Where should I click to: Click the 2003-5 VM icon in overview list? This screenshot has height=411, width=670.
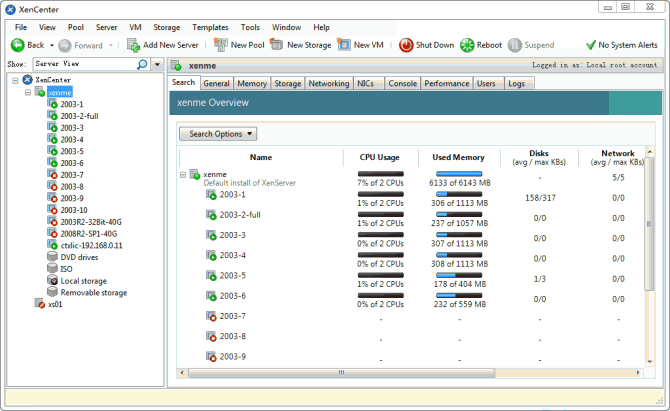point(212,276)
